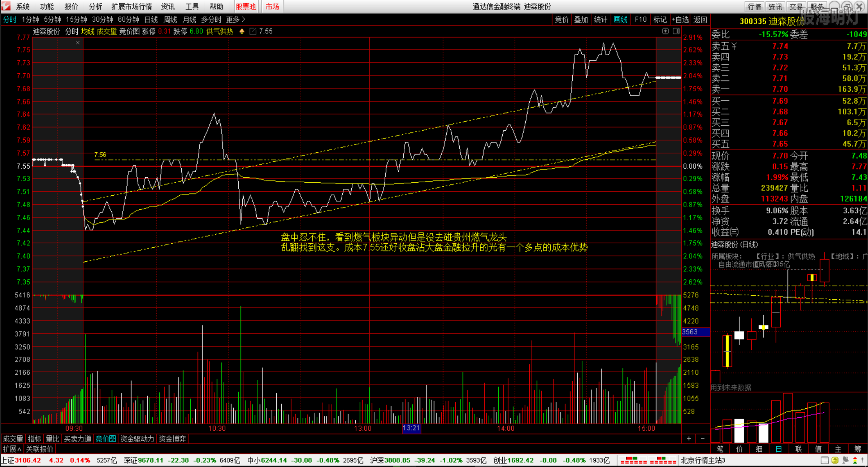
Task: Select the 资金驱动力 indicator tab
Action: pyautogui.click(x=137, y=439)
